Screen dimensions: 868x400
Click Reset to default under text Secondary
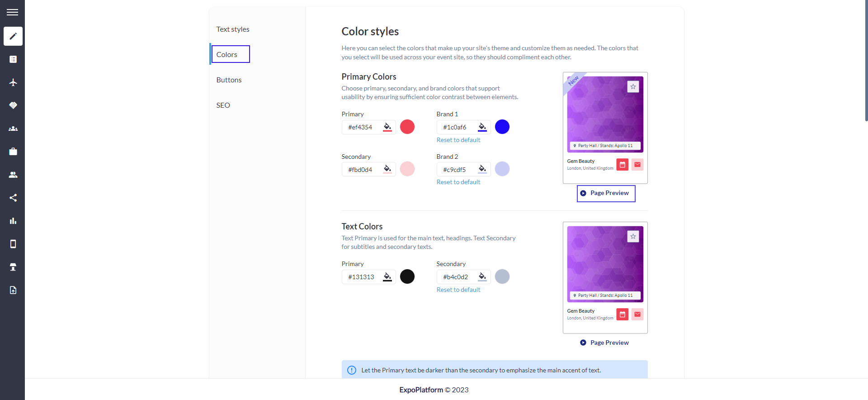[x=458, y=290]
